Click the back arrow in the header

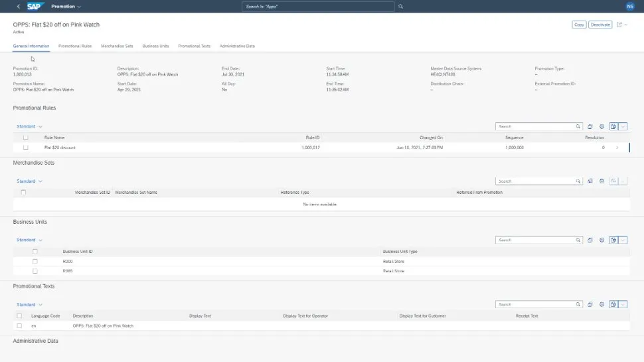click(x=18, y=7)
